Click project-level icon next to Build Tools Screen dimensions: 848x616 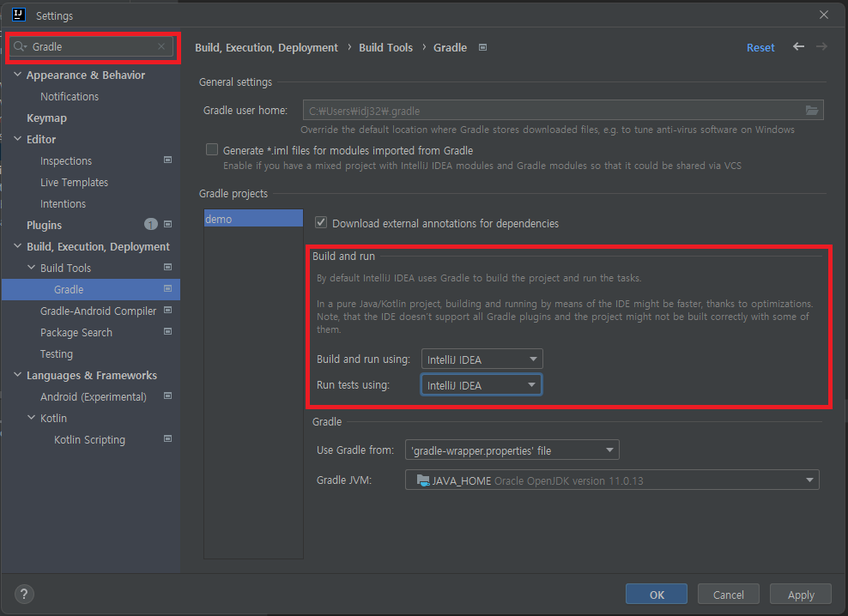coord(167,267)
